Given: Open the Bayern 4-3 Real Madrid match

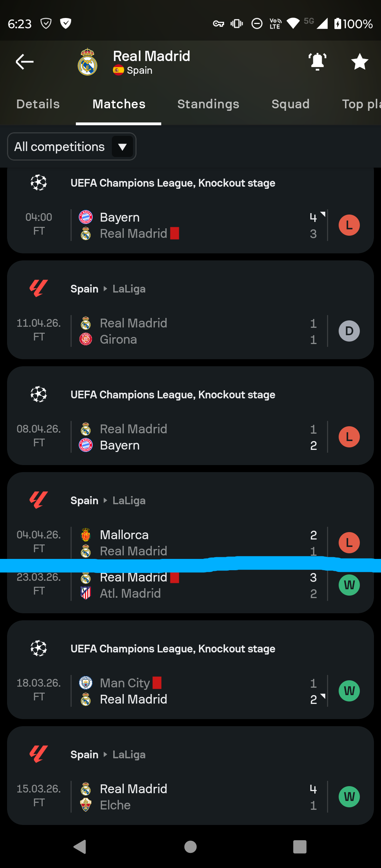Looking at the screenshot, I should pos(190,225).
